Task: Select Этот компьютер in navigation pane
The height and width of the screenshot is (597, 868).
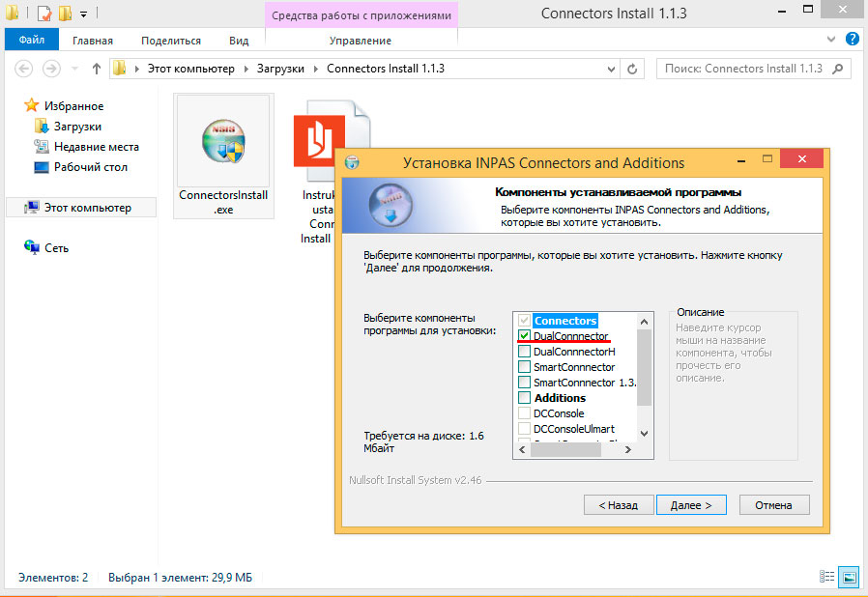Action: point(87,208)
